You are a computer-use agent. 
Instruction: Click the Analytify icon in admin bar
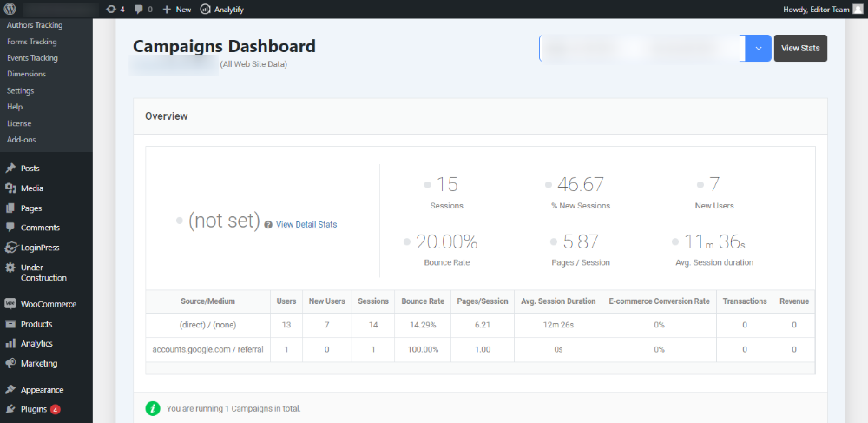click(x=205, y=9)
